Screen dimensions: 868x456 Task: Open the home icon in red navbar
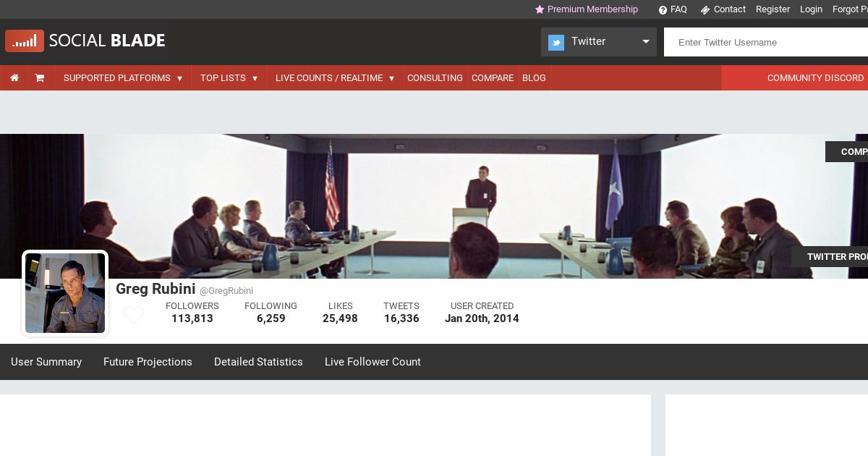(14, 78)
